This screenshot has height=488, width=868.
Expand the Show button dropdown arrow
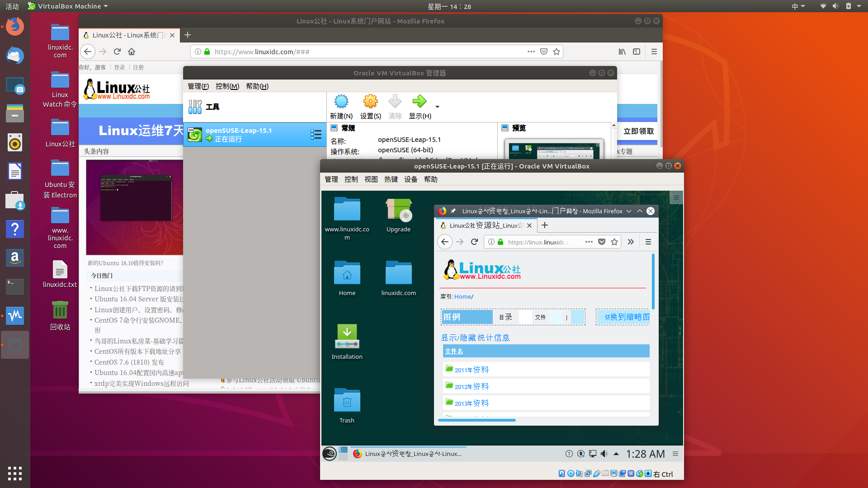click(x=437, y=107)
